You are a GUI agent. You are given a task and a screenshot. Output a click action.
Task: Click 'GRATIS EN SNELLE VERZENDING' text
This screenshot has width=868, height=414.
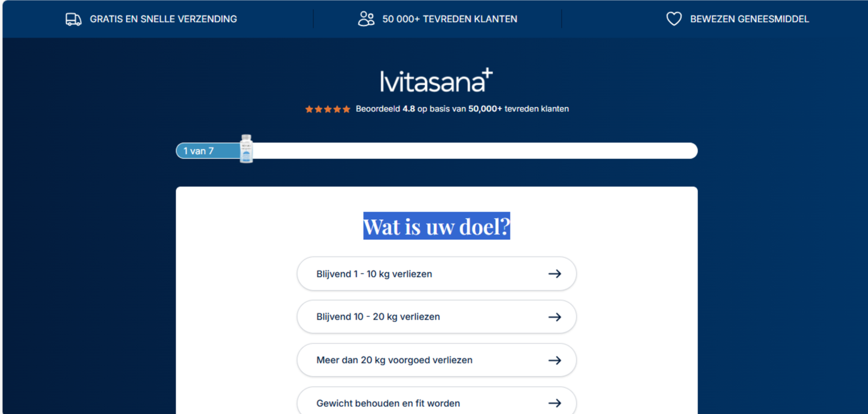163,19
